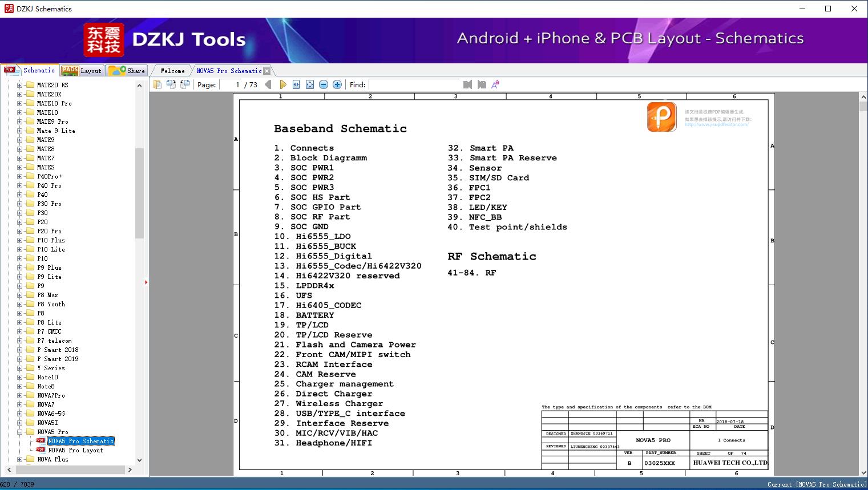The width and height of the screenshot is (868, 490).
Task: Select the P Smart 2019 folder
Action: (58, 359)
